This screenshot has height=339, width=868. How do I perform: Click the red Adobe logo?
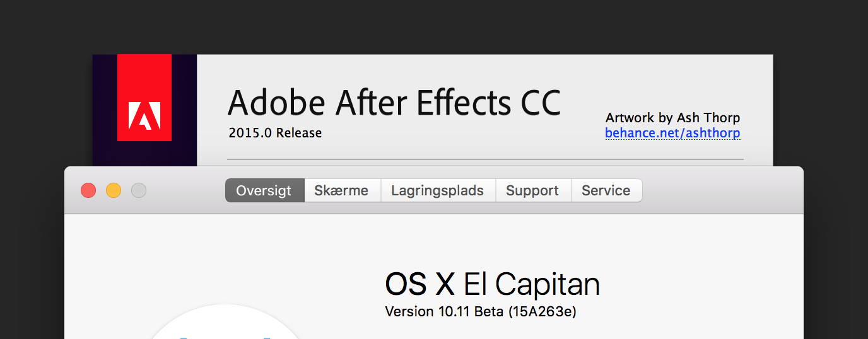click(144, 98)
